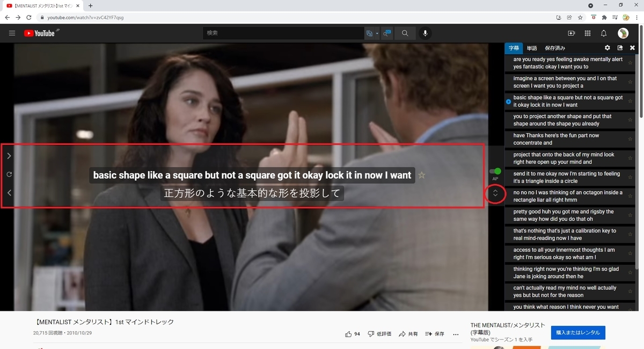Screen dimensions: 644x349
Task: Open media control playlist icon in toolbar
Action: point(615,17)
